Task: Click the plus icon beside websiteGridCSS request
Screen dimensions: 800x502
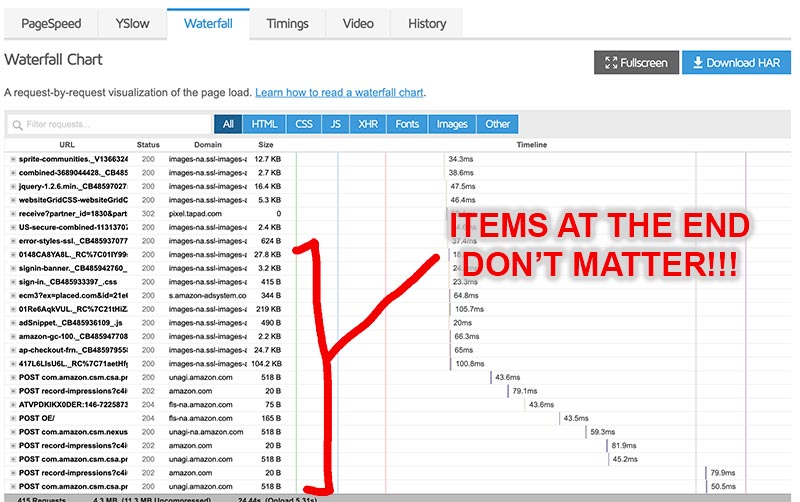Action: tap(13, 200)
